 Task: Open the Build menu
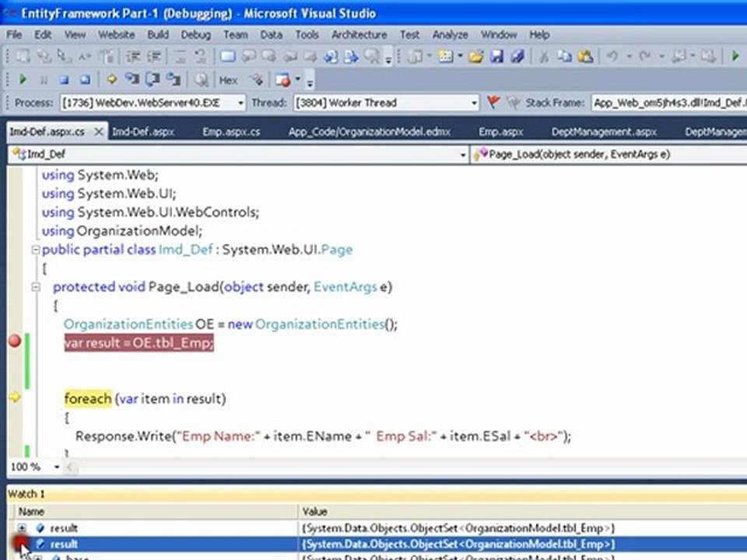pyautogui.click(x=158, y=35)
